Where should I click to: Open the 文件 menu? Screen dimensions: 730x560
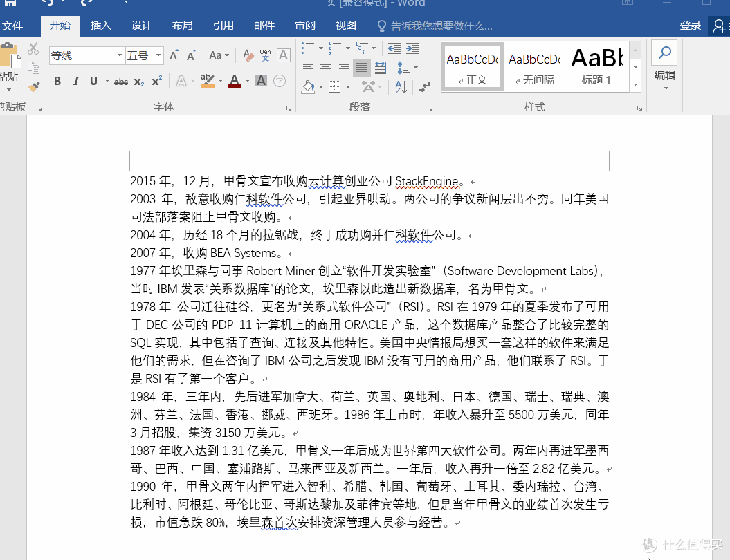click(x=12, y=26)
